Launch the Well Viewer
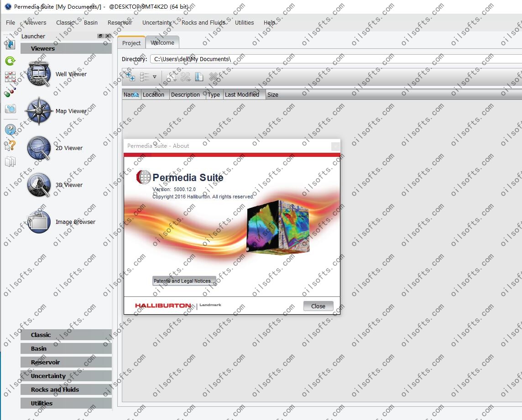522x420 pixels. [x=57, y=74]
